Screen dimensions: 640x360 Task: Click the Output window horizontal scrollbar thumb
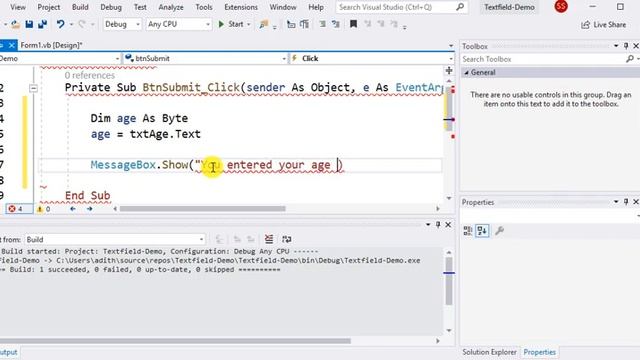click(176, 341)
